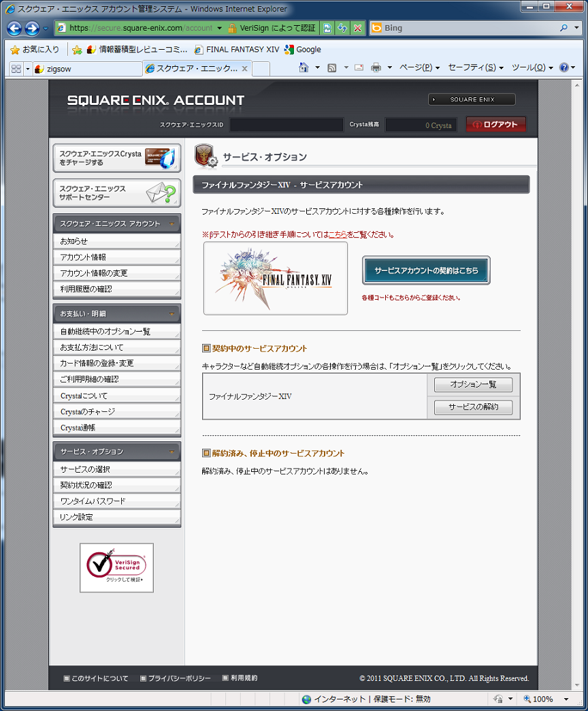Refresh the page with refresh icon
588x711 pixels.
[x=342, y=28]
